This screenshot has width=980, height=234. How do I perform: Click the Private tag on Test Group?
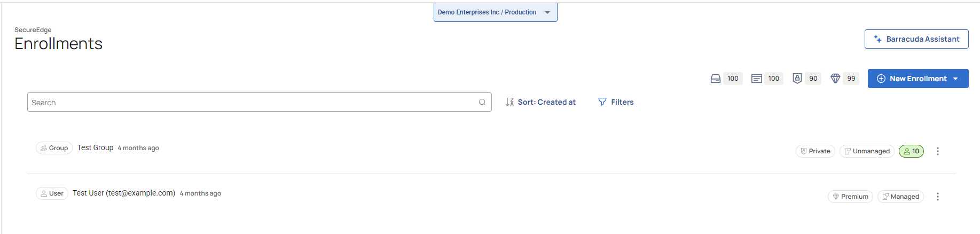[815, 151]
